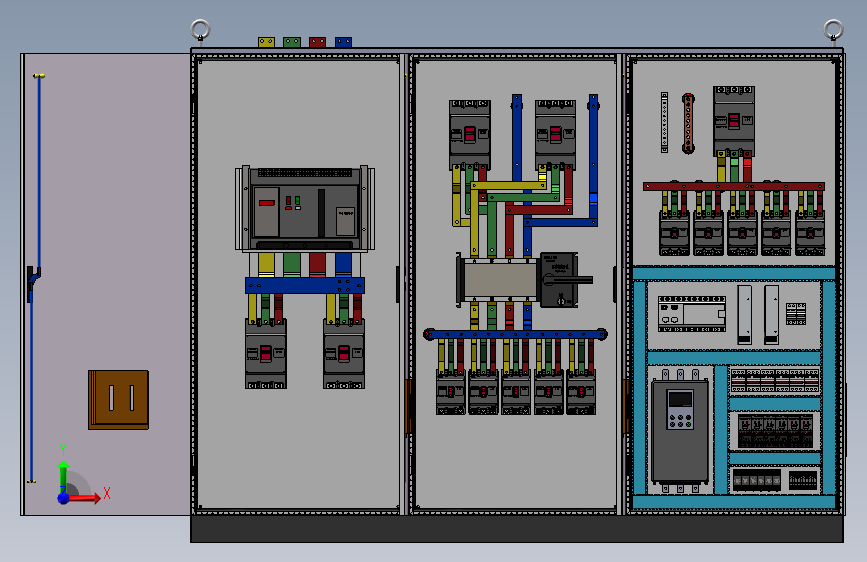Select the right lifting eye bolt on top

[833, 30]
